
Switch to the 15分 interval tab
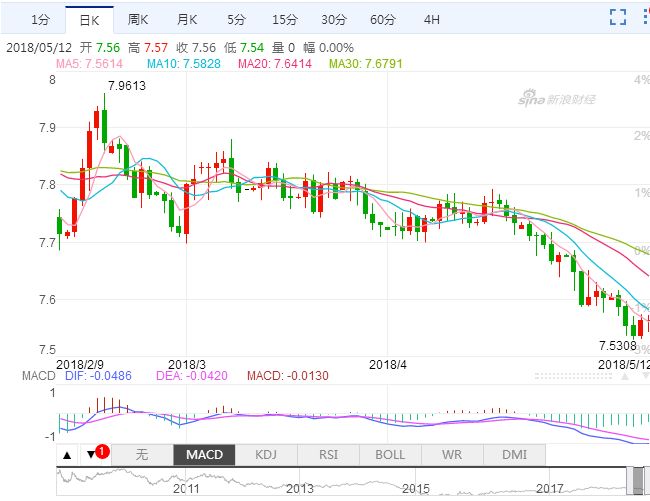pyautogui.click(x=285, y=20)
